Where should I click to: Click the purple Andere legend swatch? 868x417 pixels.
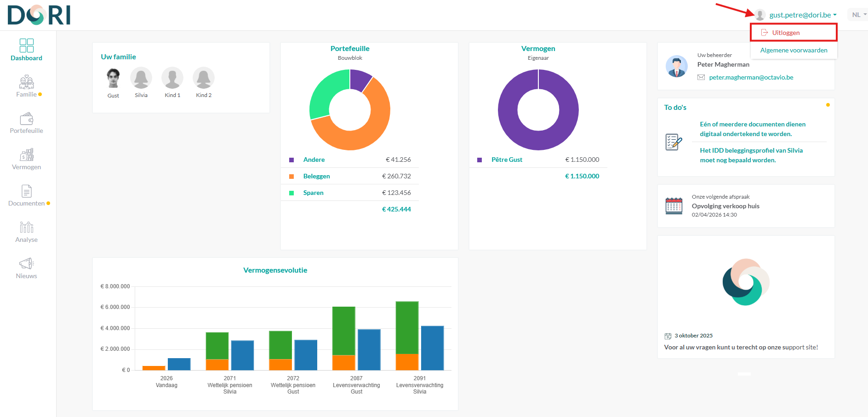click(x=291, y=160)
